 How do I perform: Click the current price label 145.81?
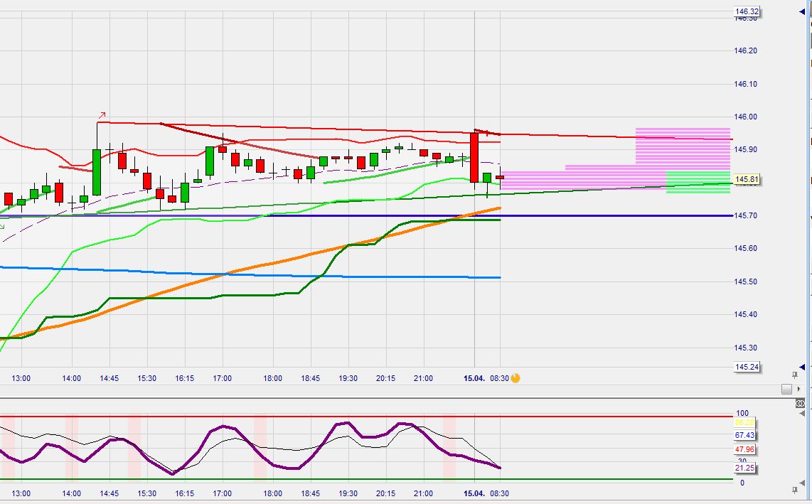click(747, 179)
